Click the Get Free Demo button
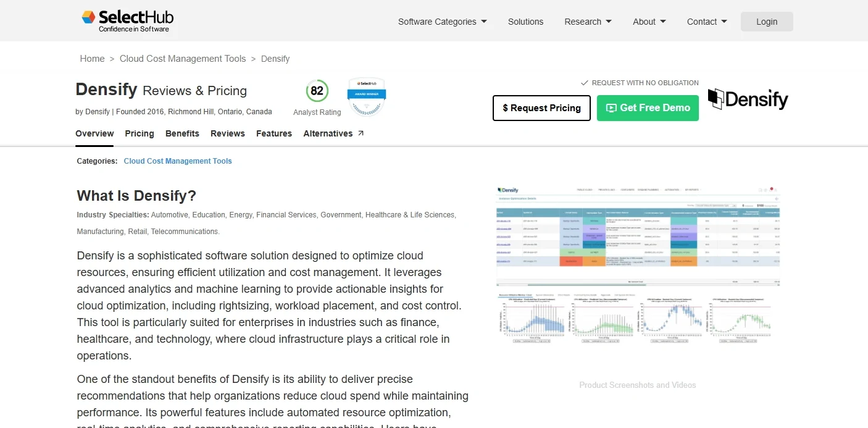The height and width of the screenshot is (428, 868). [647, 107]
